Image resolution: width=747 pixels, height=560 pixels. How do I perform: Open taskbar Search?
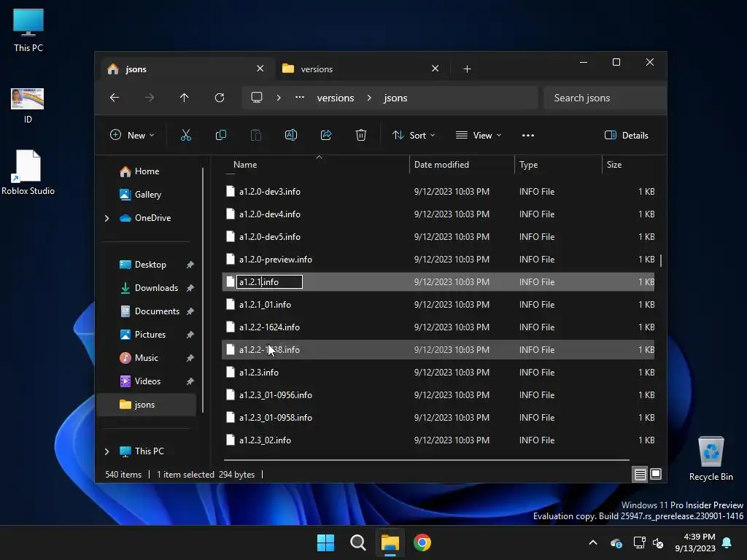(x=357, y=542)
